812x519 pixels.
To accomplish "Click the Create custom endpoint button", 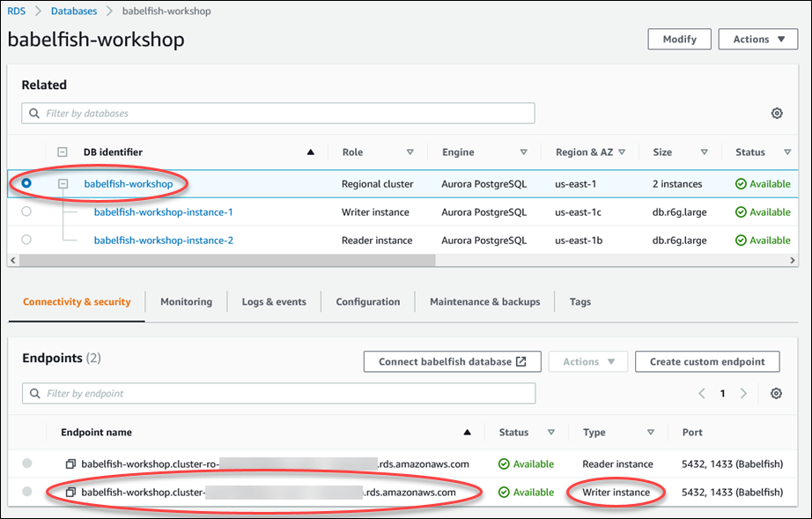I will coord(707,360).
